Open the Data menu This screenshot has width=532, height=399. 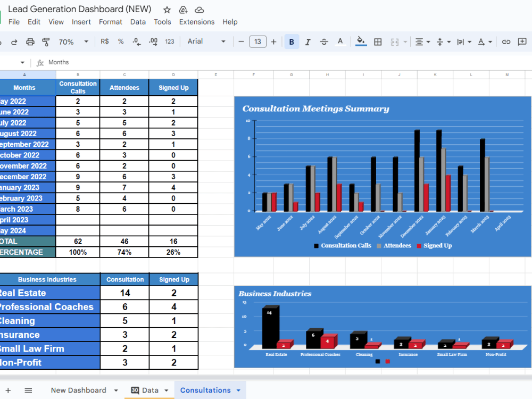pyautogui.click(x=138, y=22)
